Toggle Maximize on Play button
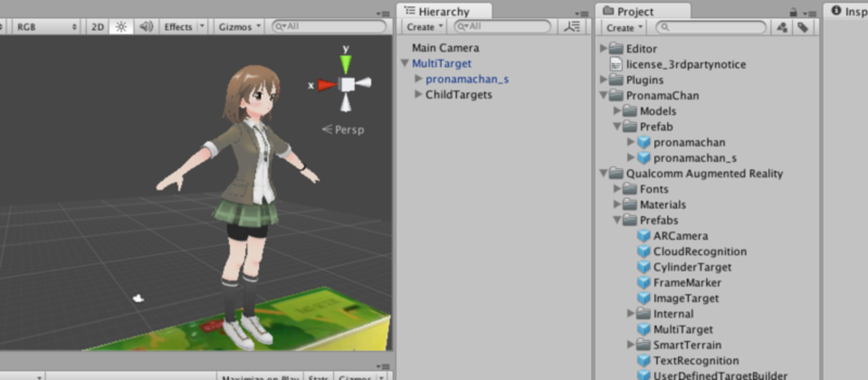Viewport: 868px width, 380px height. point(260,377)
